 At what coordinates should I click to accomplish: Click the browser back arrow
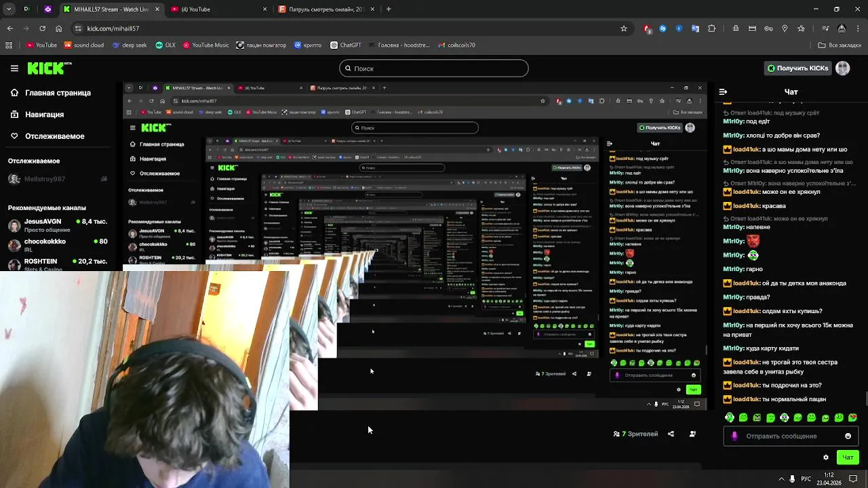[9, 28]
